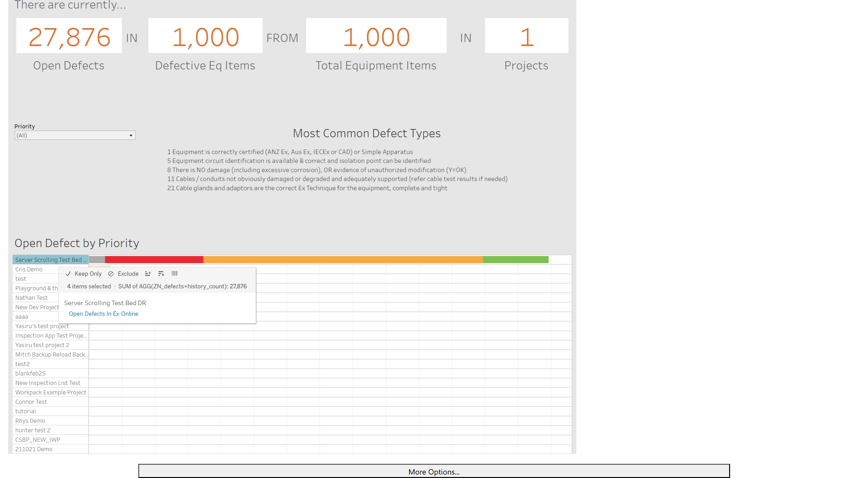Click the 1,000 Defective Eq Items count
Viewport: 868px width, 478px height.
click(205, 36)
